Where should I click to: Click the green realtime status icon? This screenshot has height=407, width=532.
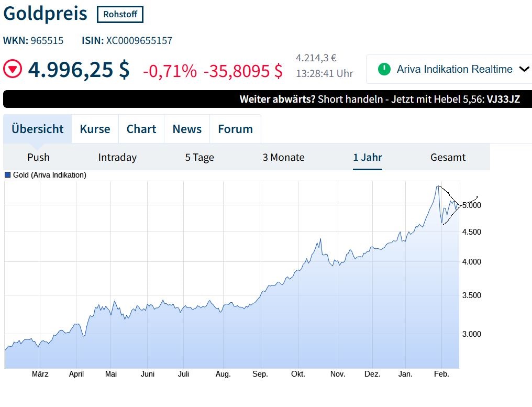pos(384,69)
